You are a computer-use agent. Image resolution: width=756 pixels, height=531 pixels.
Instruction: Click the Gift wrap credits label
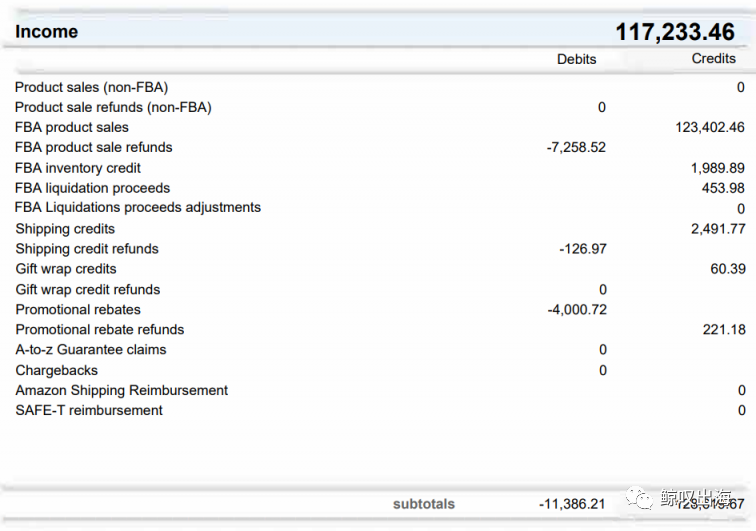[x=66, y=269]
